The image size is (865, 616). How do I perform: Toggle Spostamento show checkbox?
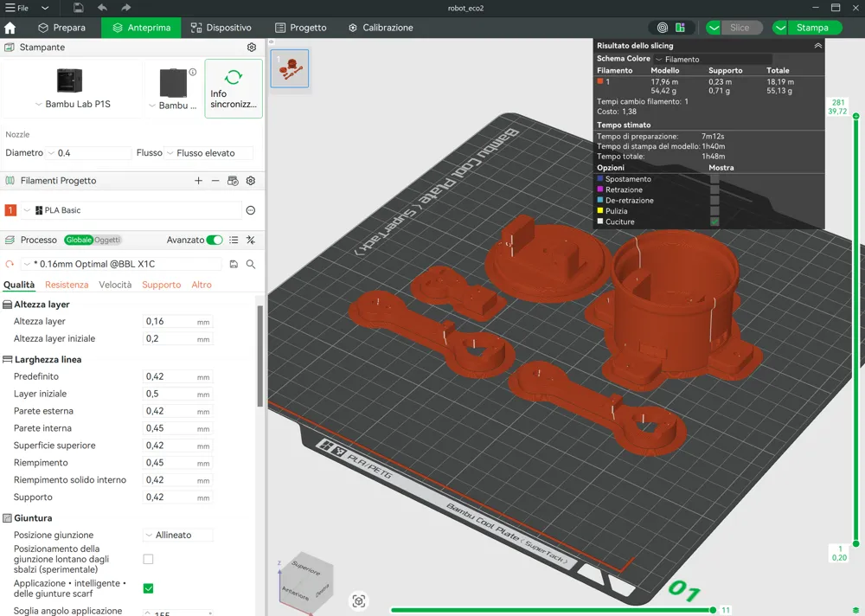[714, 179]
